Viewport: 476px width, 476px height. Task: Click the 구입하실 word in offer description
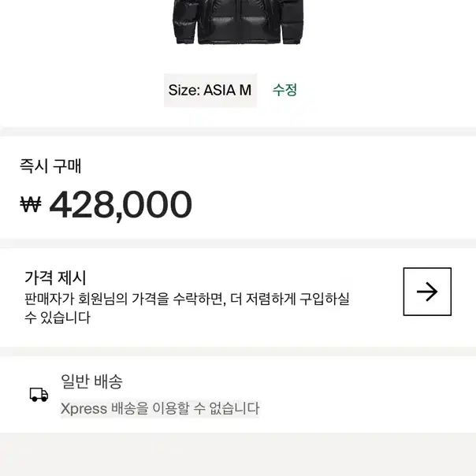(x=325, y=299)
